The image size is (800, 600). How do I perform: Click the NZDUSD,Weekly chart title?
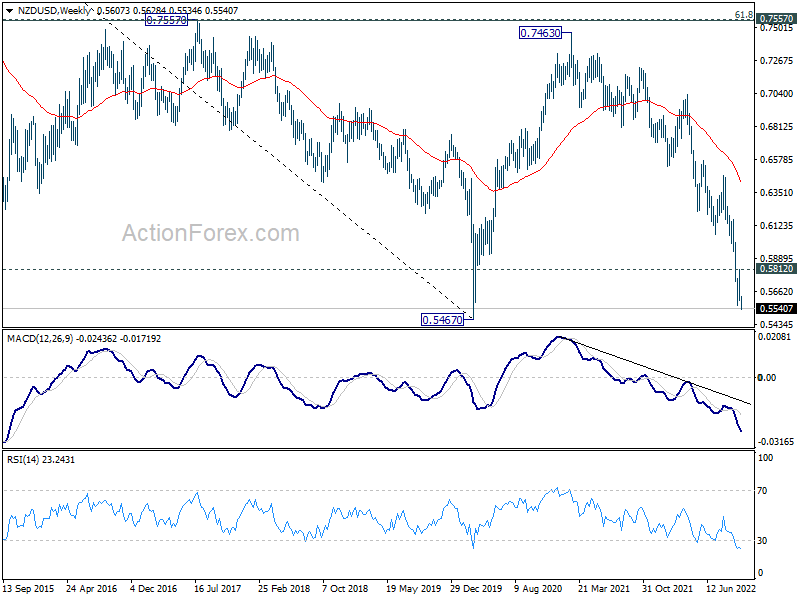click(53, 10)
